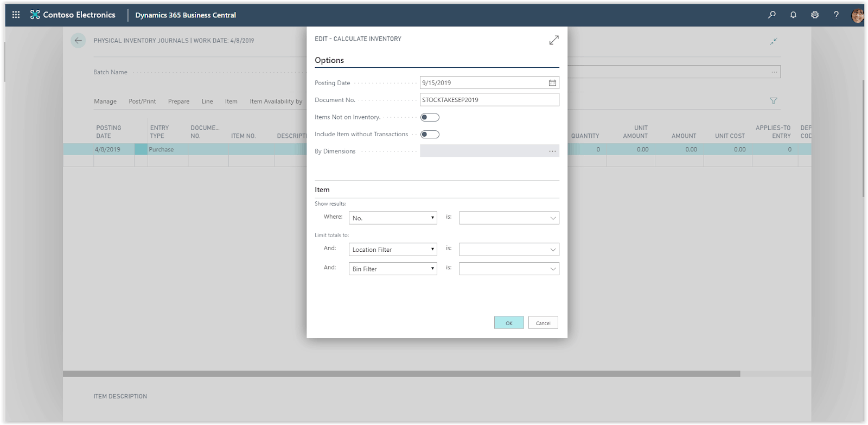
Task: Open the Item menu
Action: pos(231,101)
